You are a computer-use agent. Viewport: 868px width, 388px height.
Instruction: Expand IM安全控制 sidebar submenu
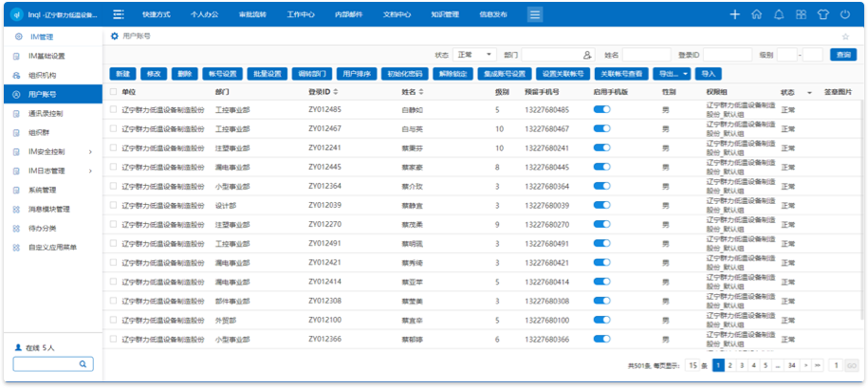[90, 152]
